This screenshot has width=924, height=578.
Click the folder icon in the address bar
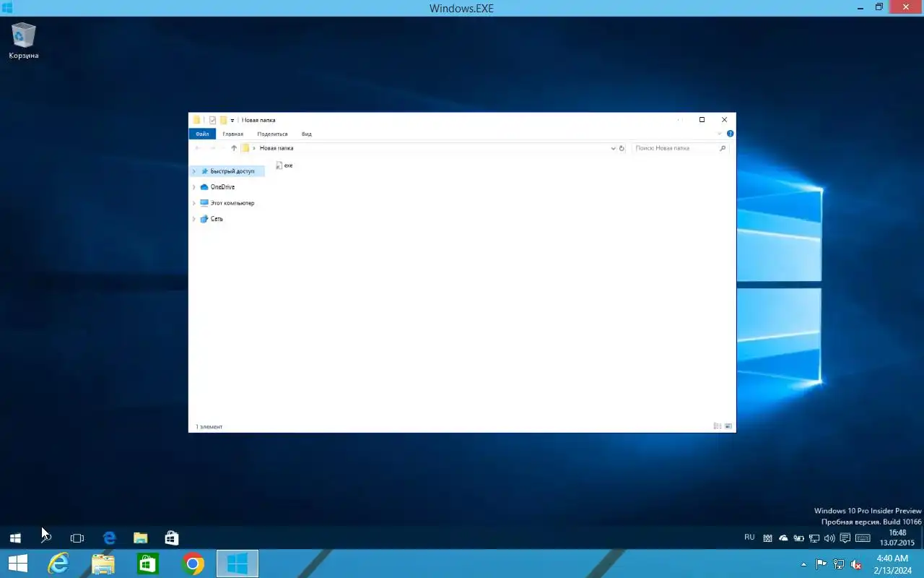(245, 148)
